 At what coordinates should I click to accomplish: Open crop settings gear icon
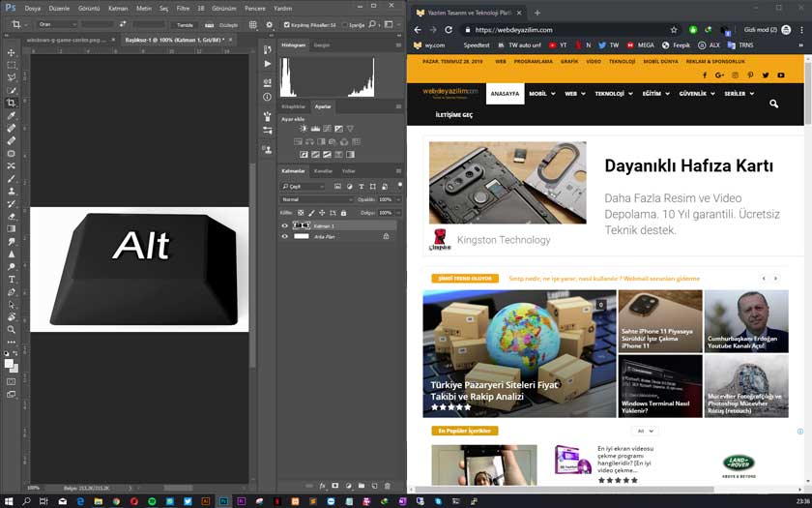[269, 24]
